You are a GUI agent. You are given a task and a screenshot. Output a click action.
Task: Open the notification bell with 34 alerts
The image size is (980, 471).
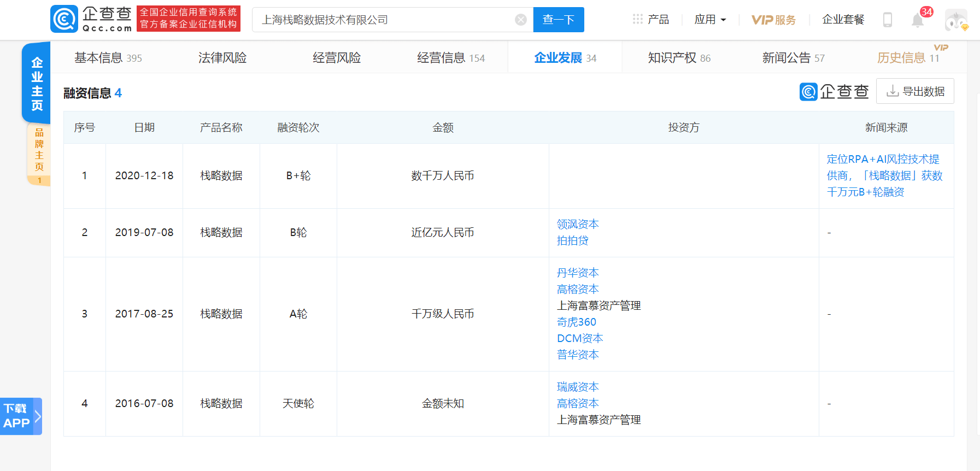[918, 20]
